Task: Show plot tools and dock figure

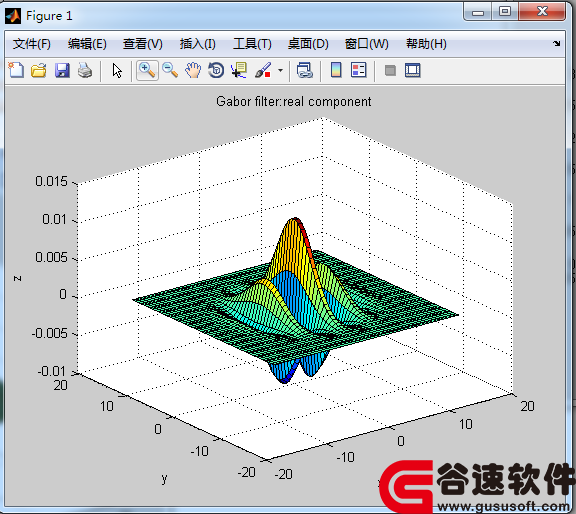Action: click(x=413, y=70)
